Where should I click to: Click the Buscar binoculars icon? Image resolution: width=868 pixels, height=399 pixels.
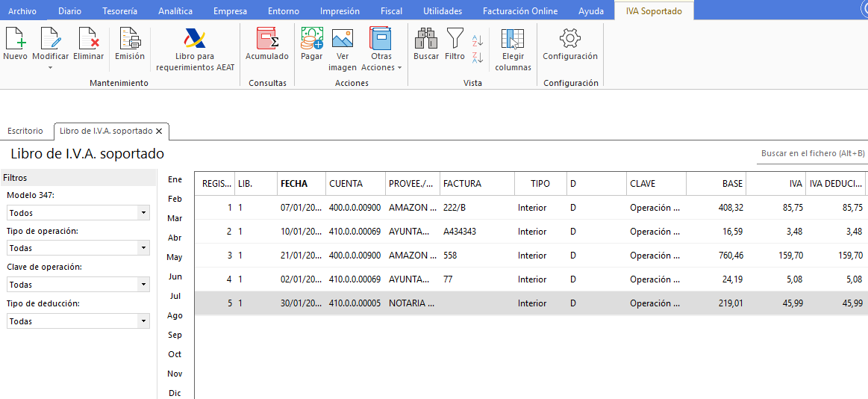point(426,38)
